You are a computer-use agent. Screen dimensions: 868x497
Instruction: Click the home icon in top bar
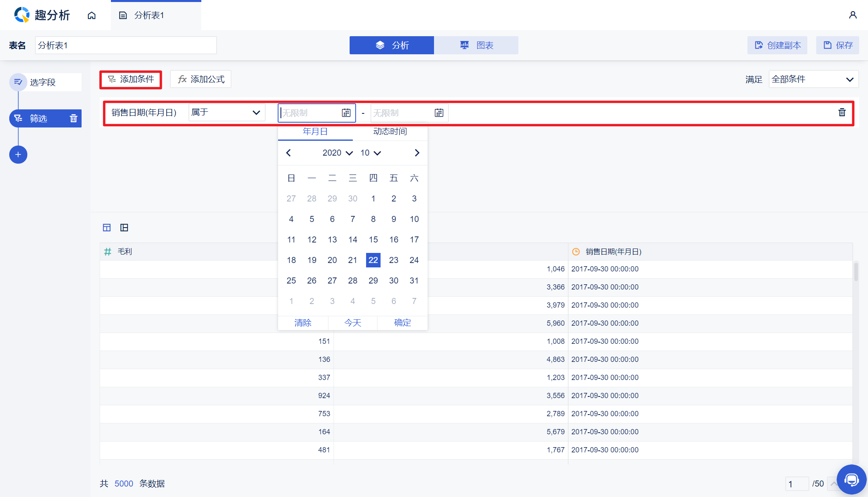(x=92, y=15)
